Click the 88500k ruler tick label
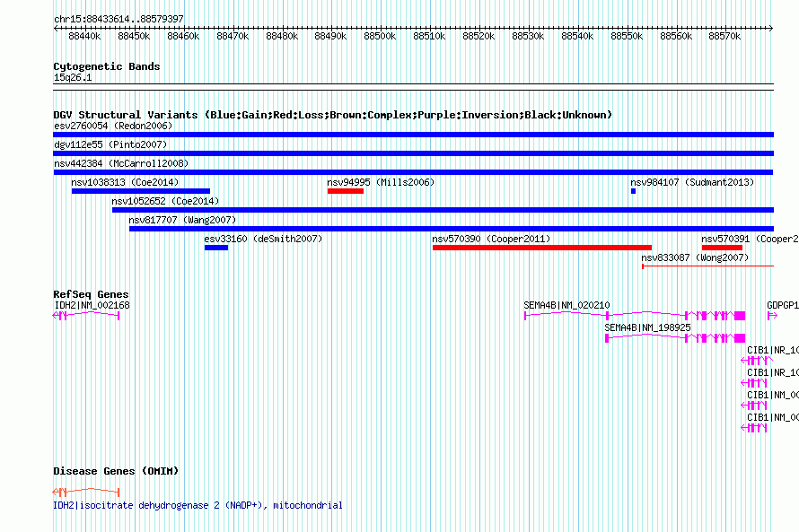This screenshot has width=799, height=532. (x=380, y=36)
